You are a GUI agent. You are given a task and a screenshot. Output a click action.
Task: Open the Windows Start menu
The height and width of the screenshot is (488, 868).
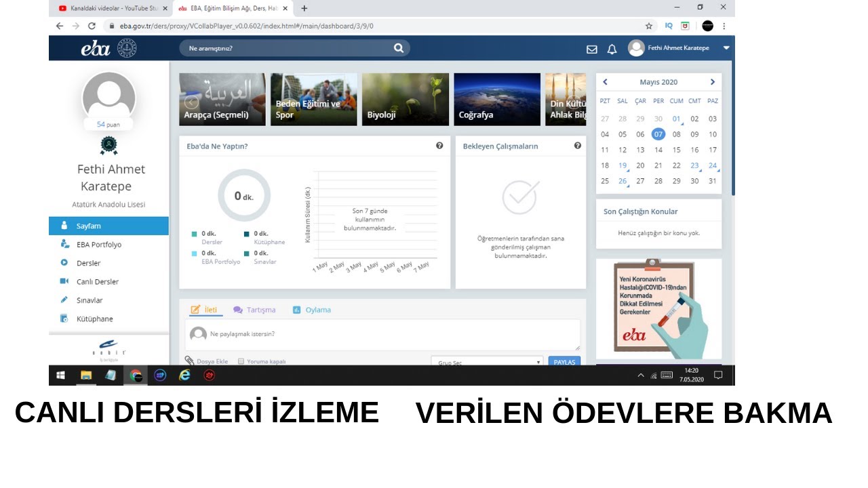[x=60, y=375]
